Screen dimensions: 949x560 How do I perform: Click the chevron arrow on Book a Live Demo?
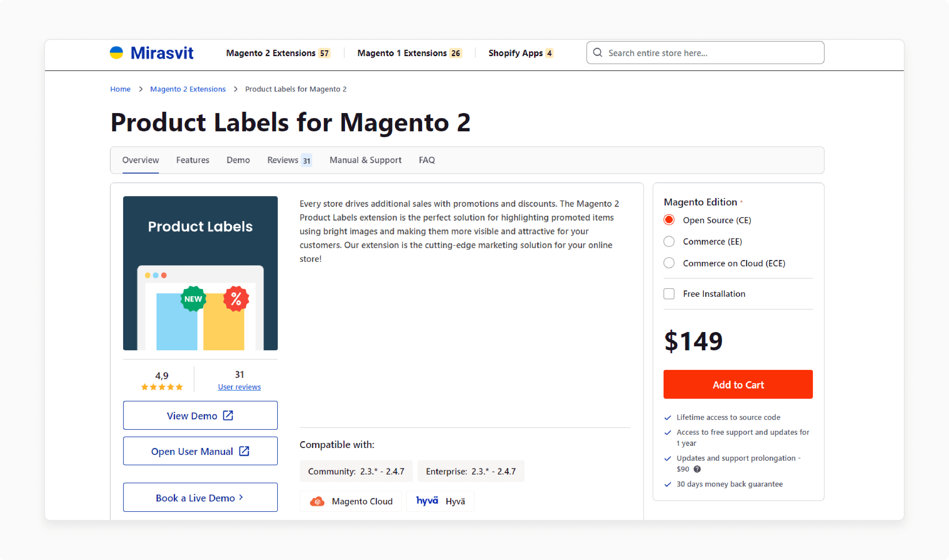tap(241, 497)
